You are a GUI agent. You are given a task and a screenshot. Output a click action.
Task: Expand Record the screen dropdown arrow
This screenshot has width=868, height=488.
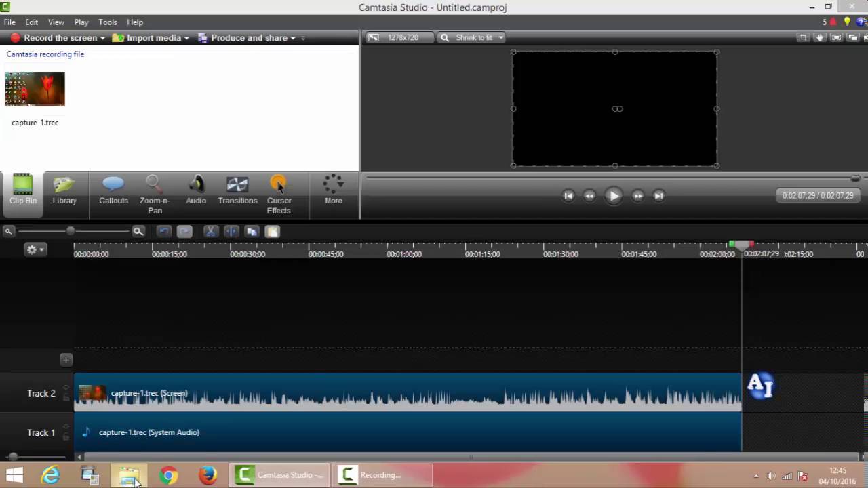102,38
